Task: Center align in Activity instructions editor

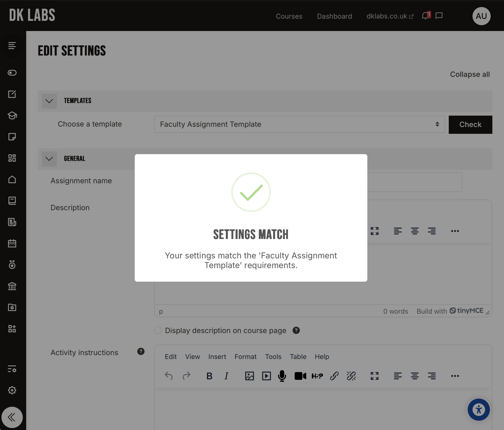Action: [x=415, y=376]
